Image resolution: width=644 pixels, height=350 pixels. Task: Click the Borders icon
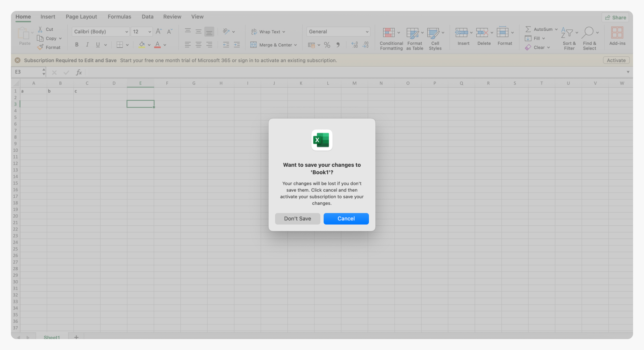tap(120, 45)
